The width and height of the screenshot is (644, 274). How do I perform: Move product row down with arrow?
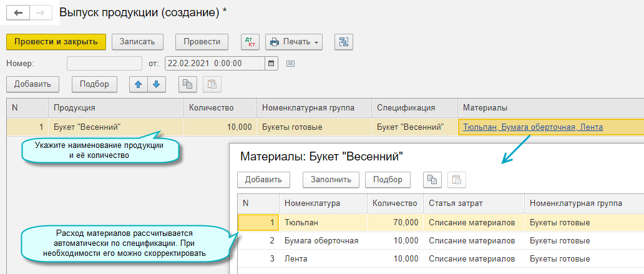(x=156, y=84)
